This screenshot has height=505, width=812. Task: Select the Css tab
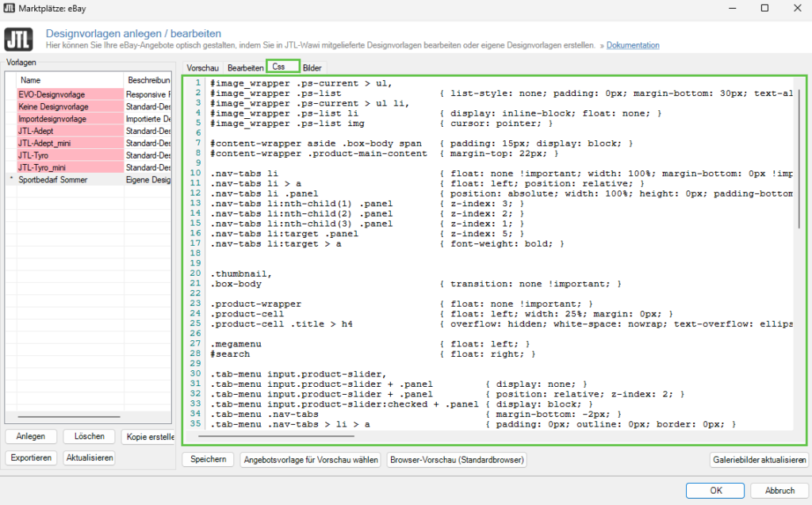279,67
